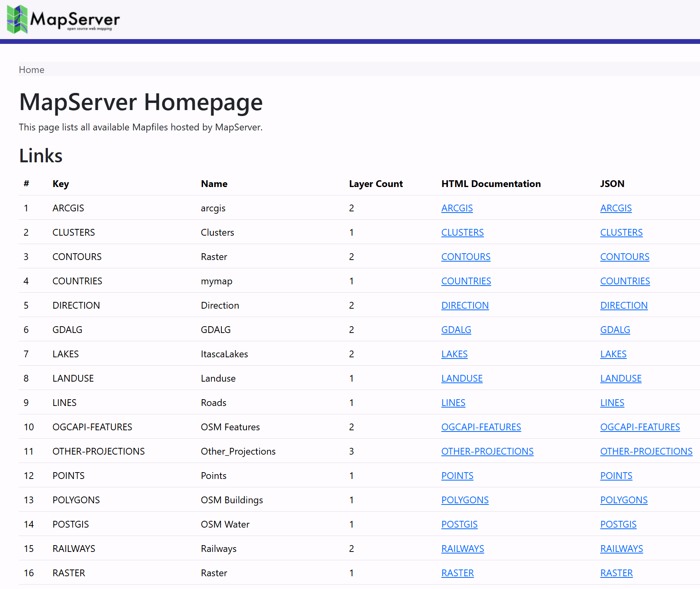Select the POSTGIS key cell
The height and width of the screenshot is (589, 700).
pos(71,524)
